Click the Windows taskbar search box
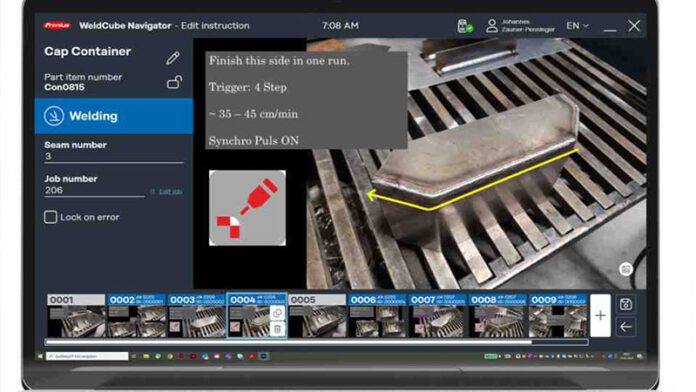 [x=87, y=356]
